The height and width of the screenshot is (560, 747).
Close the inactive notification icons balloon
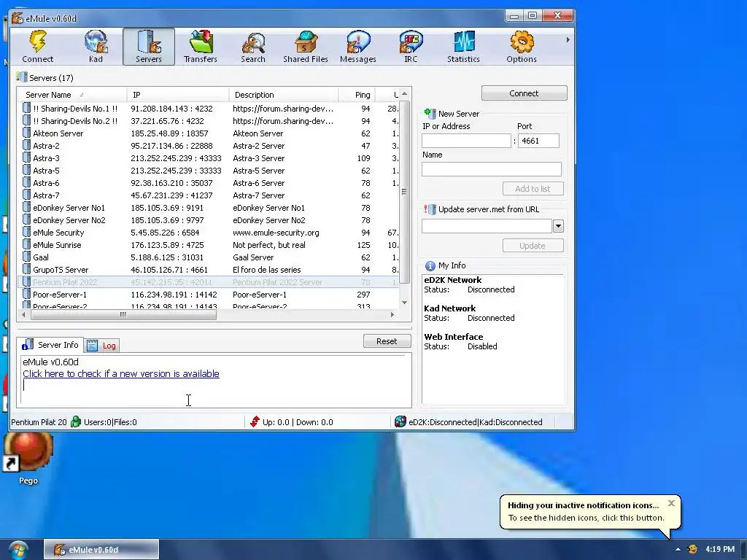tap(671, 503)
